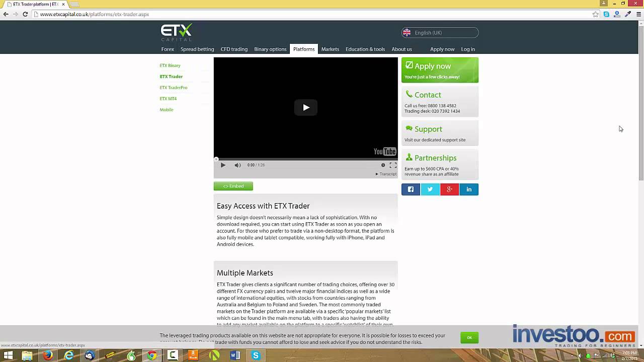Open the YouTube logo on the video

385,151
